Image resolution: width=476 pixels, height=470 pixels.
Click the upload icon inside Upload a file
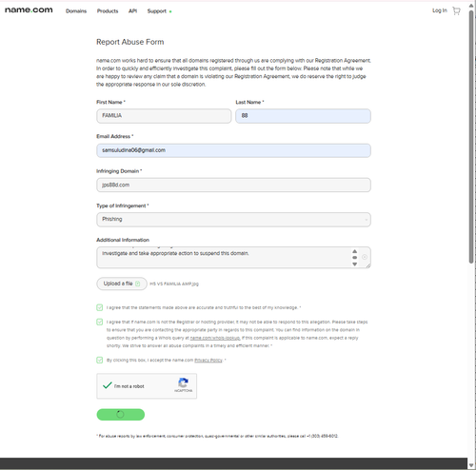pos(137,284)
